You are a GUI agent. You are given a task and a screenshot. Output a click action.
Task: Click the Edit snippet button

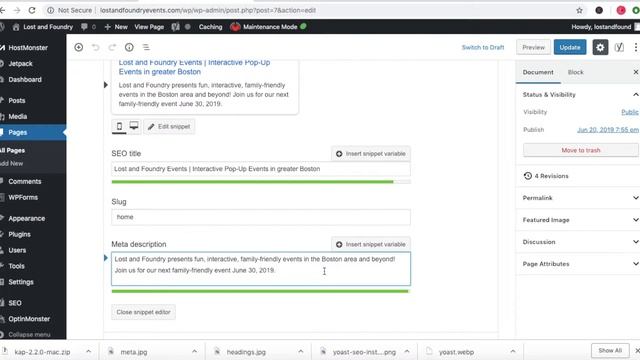[169, 127]
